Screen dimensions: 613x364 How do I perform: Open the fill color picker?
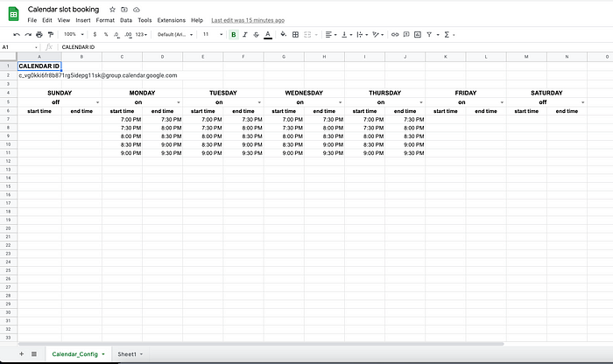(x=284, y=34)
